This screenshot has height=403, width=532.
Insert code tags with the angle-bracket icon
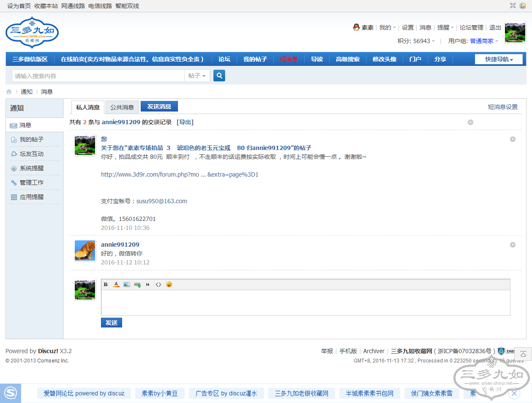pos(158,284)
